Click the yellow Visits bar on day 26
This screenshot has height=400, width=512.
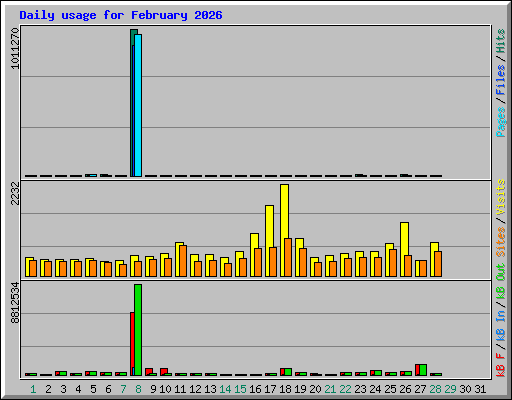404,239
